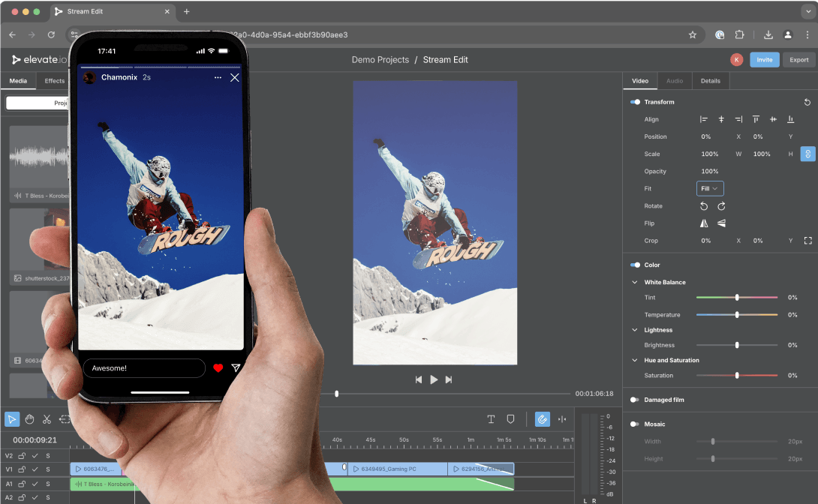Click the horizontal flip icon in Transform
Image resolution: width=818 pixels, height=504 pixels.
[703, 223]
